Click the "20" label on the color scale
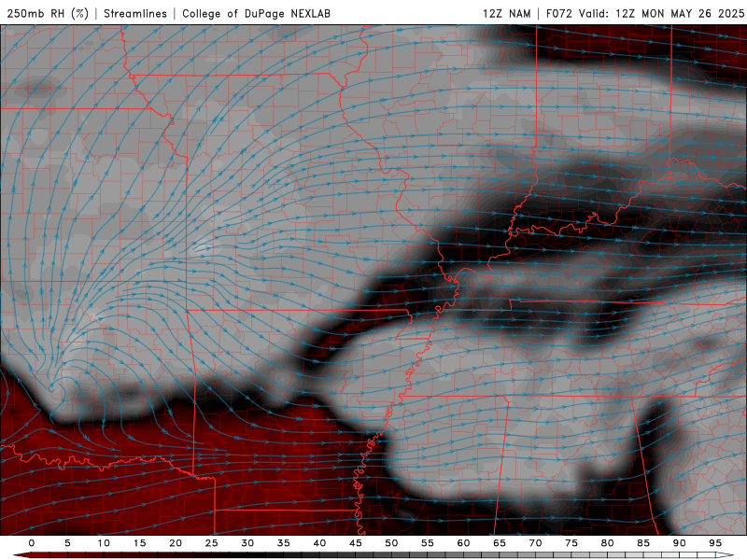This screenshot has width=747, height=560. [176, 543]
